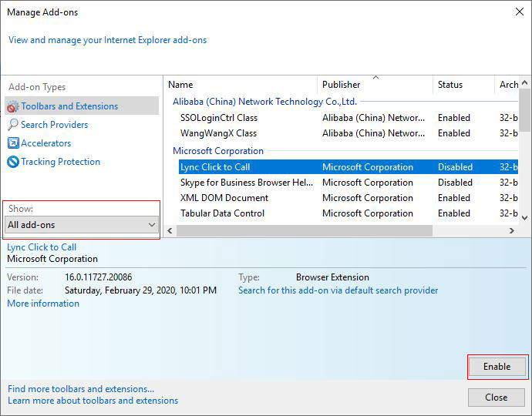Open Find more toolbars and extensions link
This screenshot has width=532, height=416.
[81, 389]
